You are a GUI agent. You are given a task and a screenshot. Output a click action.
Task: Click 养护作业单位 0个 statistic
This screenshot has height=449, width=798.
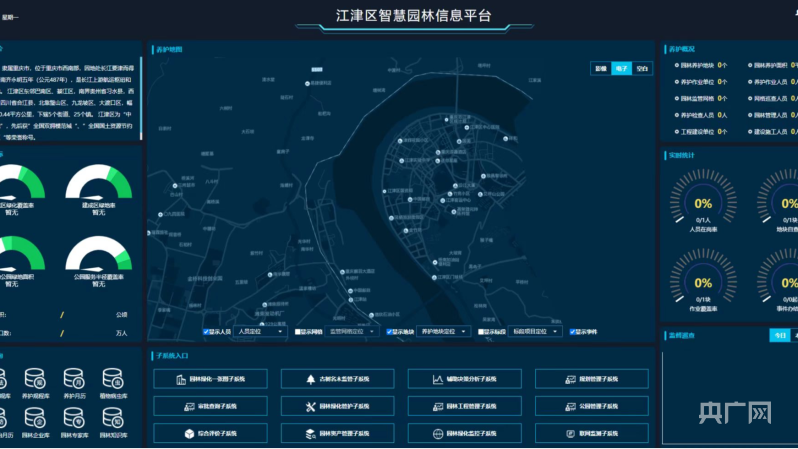click(x=701, y=82)
